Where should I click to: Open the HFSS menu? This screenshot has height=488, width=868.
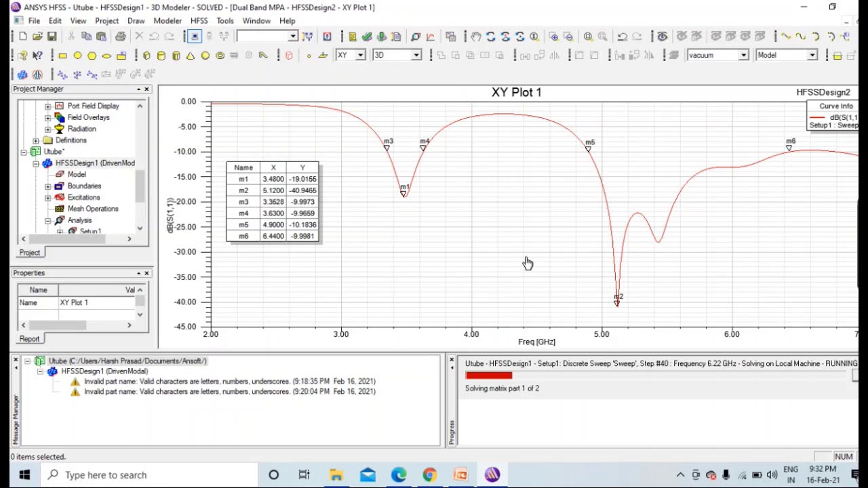(199, 21)
